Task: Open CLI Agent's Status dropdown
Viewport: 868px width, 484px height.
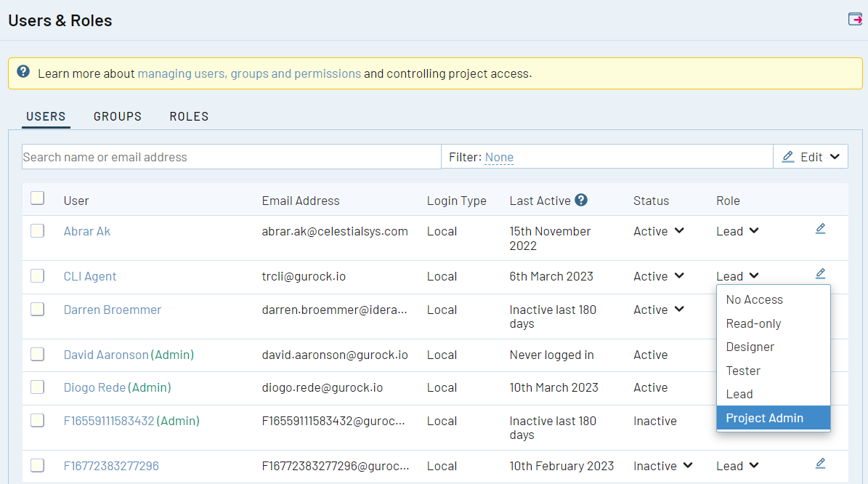Action: (659, 275)
